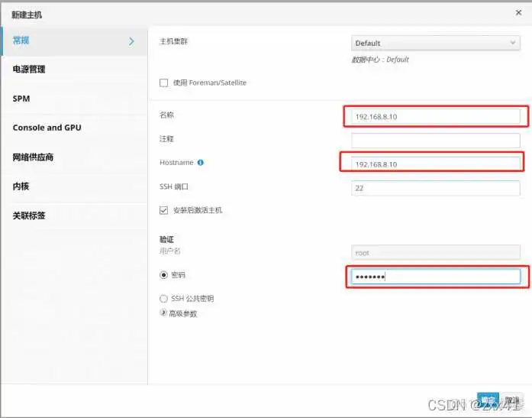The image size is (532, 418).
Task: Switch to 电源管理 tab
Action: (x=29, y=69)
